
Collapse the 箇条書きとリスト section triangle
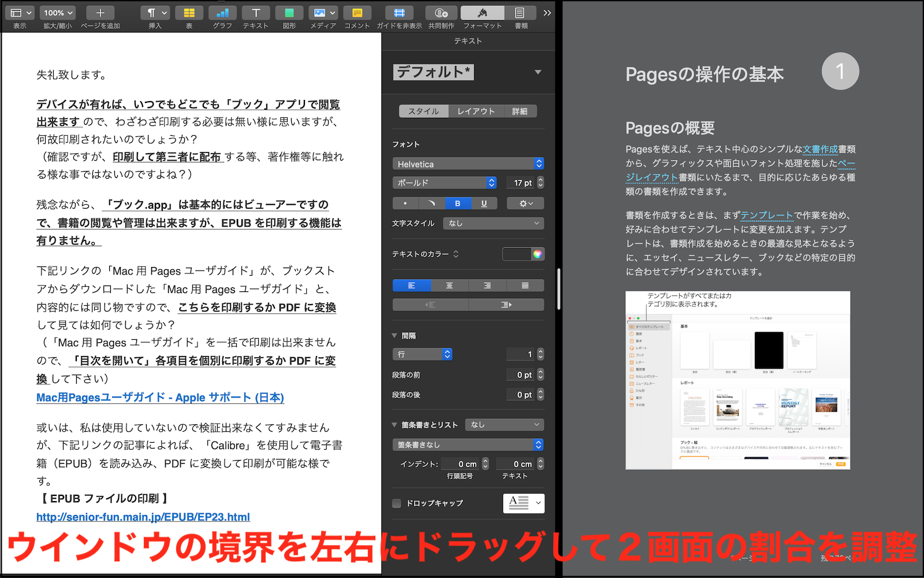pos(394,425)
